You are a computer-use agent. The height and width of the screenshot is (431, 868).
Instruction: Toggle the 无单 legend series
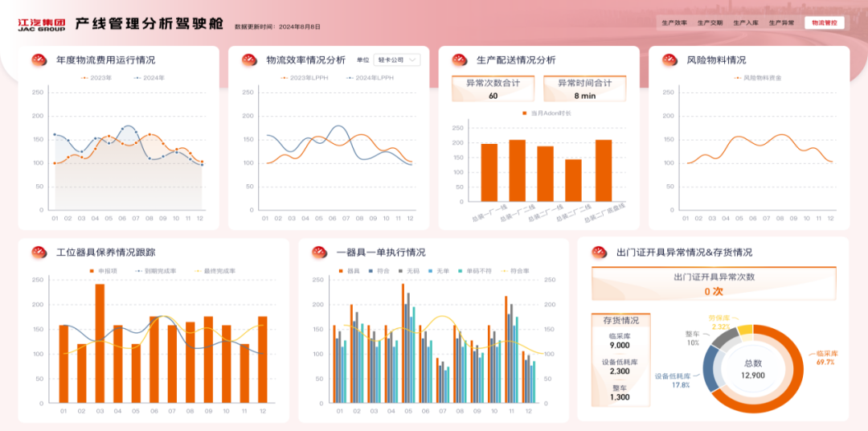click(x=437, y=271)
